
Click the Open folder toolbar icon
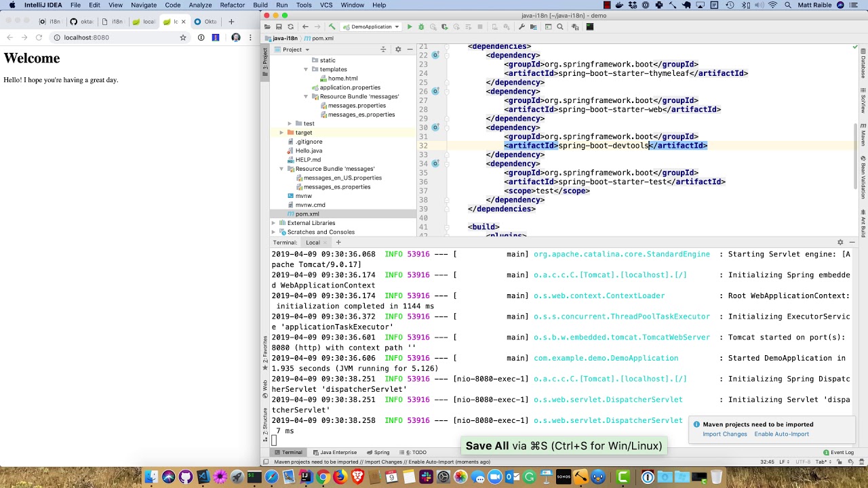pos(269,27)
